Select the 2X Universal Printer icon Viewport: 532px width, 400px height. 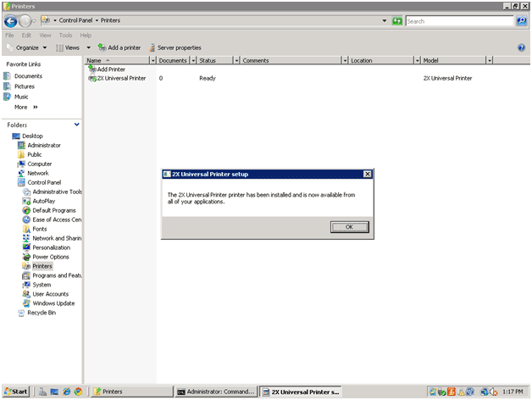pyautogui.click(x=92, y=78)
